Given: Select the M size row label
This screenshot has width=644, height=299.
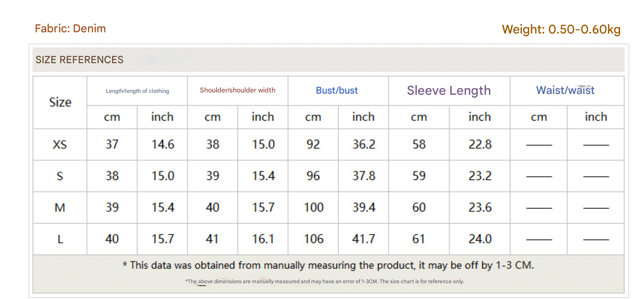Looking at the screenshot, I should tap(60, 208).
